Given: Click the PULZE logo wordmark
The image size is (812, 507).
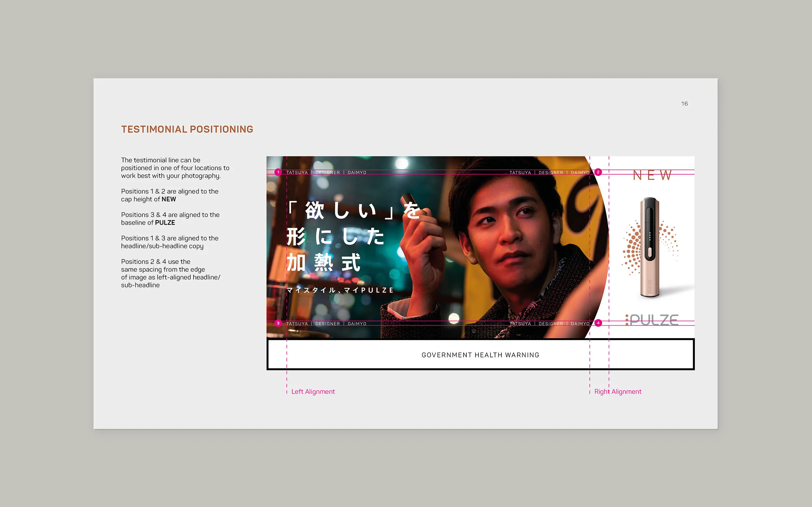Looking at the screenshot, I should tap(652, 320).
